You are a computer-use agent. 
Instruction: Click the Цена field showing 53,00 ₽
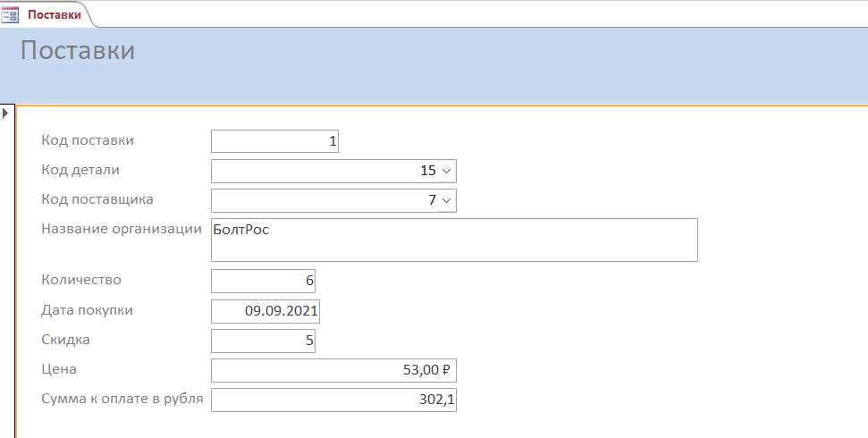[333, 370]
